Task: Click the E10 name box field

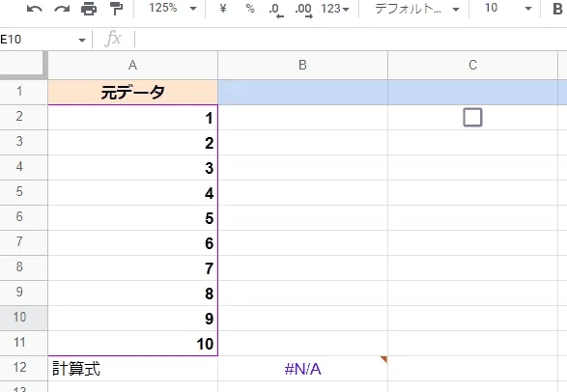Action: (38, 40)
